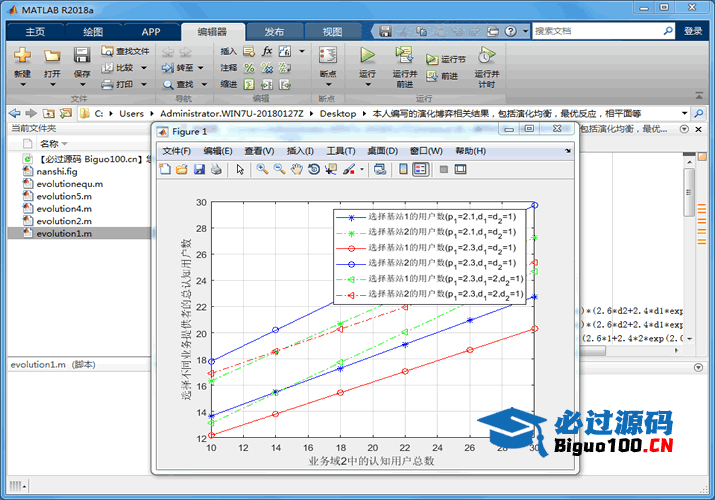This screenshot has width=715, height=500.
Task: Select evolution4.m in file list
Action: [64, 209]
